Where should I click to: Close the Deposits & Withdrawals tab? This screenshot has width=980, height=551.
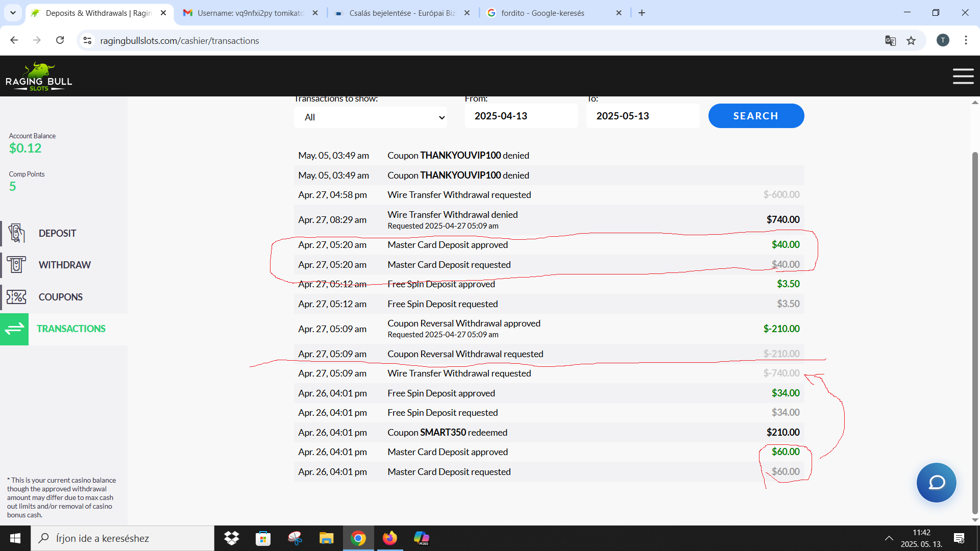click(163, 13)
